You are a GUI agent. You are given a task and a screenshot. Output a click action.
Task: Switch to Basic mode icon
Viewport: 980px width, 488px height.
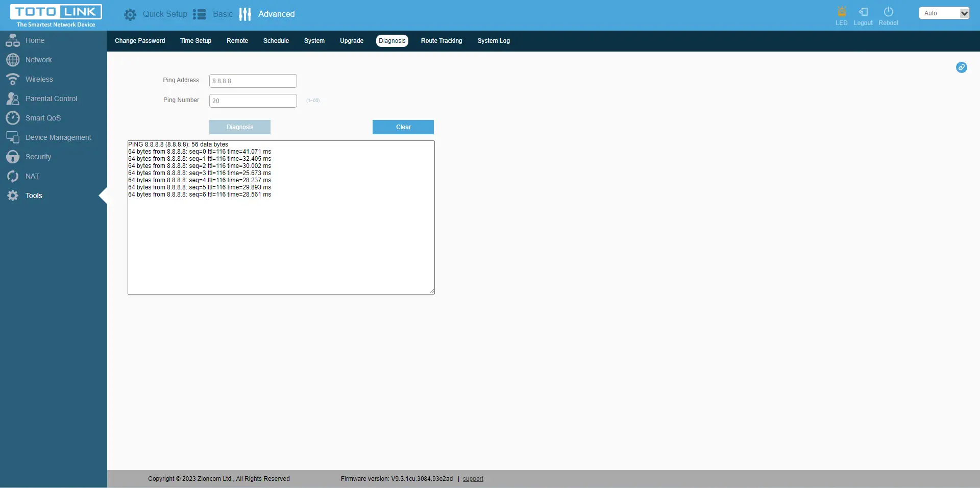tap(200, 14)
